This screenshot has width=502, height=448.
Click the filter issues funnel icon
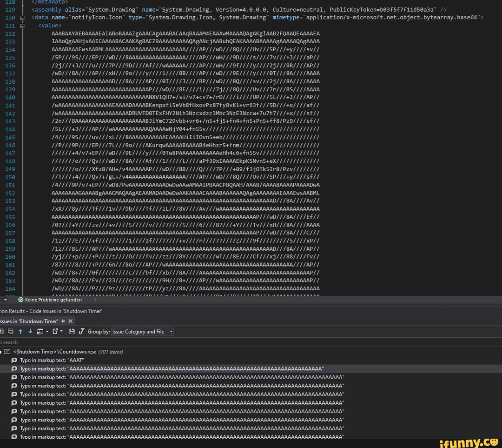pyautogui.click(x=81, y=332)
